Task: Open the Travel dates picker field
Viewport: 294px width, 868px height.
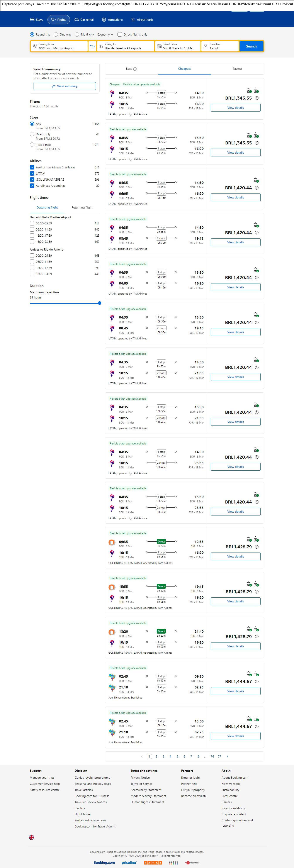Action: (x=178, y=46)
